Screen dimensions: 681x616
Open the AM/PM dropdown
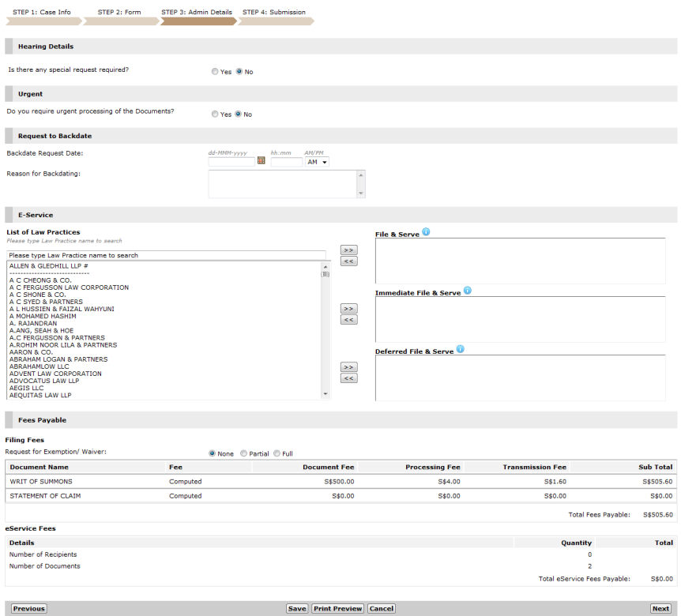pos(317,162)
